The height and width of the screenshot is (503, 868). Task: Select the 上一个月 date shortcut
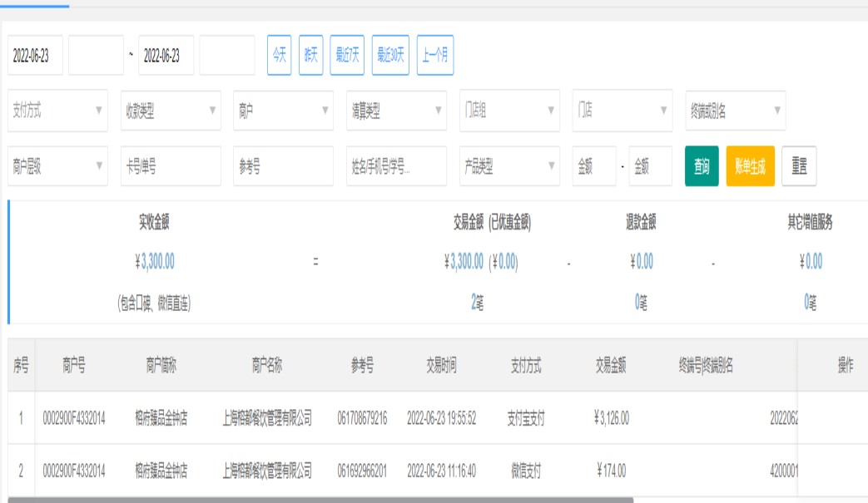[x=434, y=56]
